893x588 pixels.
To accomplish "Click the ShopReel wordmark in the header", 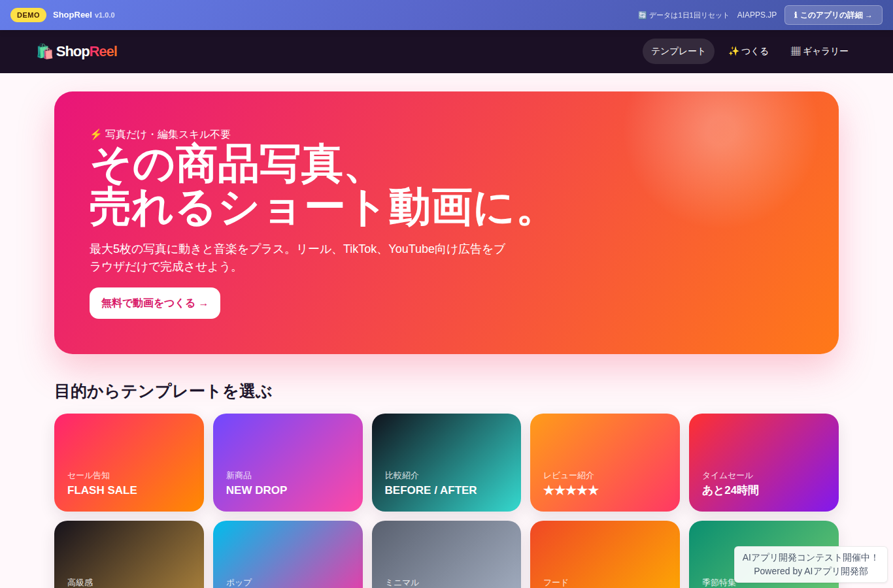I will 86,52.
